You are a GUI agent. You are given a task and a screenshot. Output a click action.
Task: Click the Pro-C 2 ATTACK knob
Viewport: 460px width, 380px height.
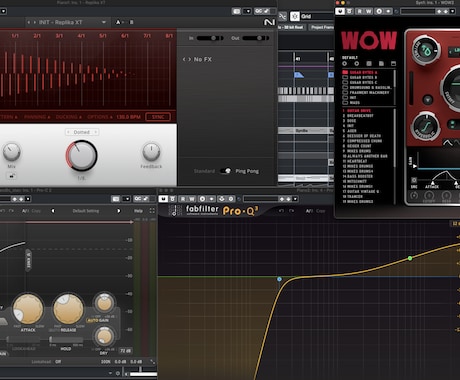pyautogui.click(x=28, y=309)
